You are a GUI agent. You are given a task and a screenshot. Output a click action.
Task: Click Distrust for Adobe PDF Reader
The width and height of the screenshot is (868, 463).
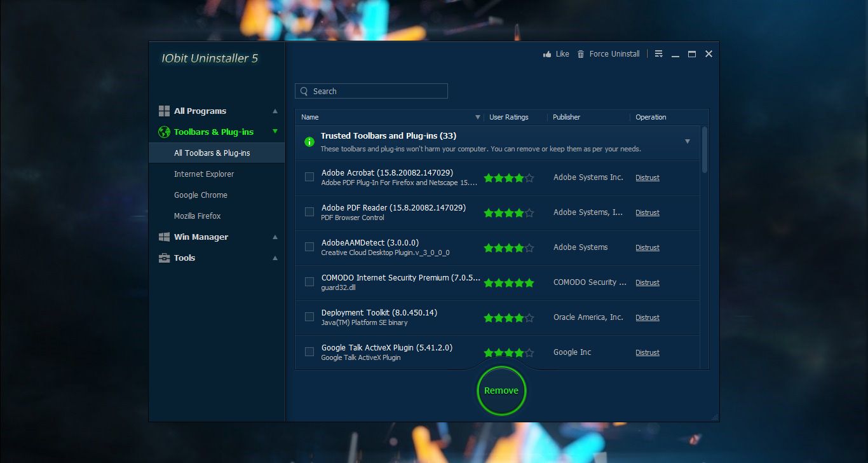coord(648,212)
